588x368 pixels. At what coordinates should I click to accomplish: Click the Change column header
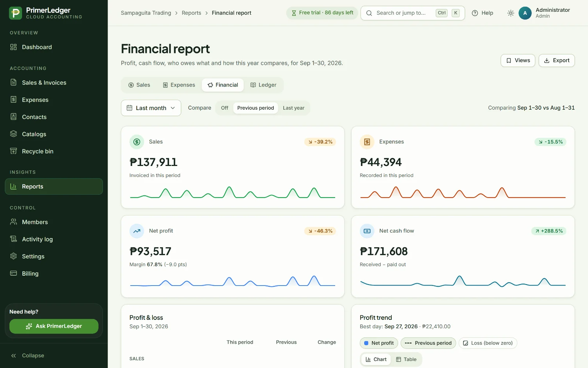click(x=327, y=342)
